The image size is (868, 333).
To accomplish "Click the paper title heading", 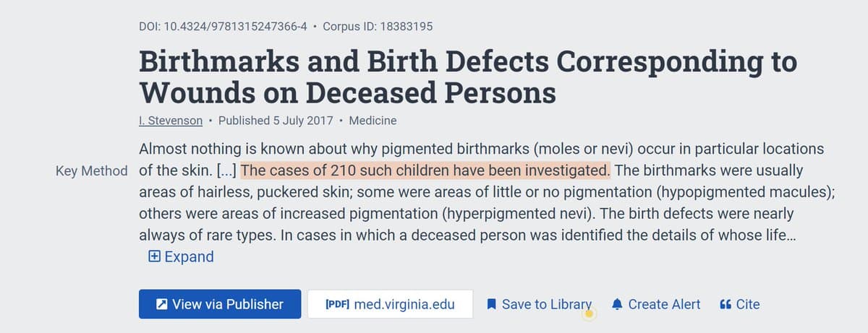I will pos(467,77).
